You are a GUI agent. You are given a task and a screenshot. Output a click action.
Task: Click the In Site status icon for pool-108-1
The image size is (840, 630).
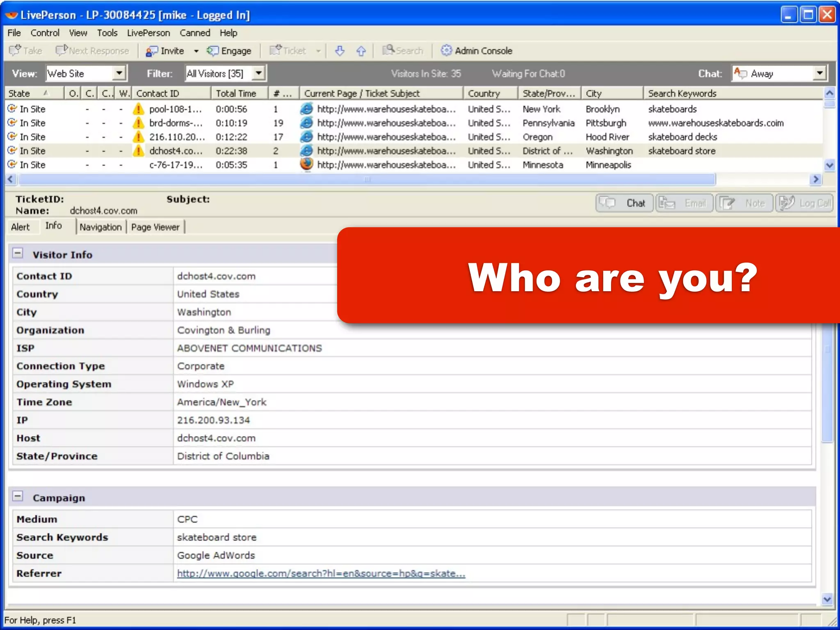(x=12, y=109)
